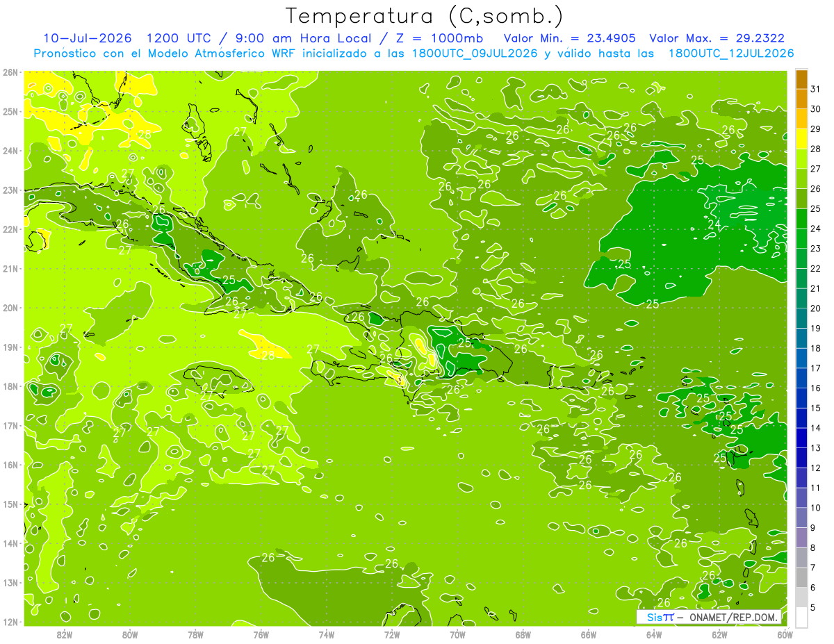Click legend value 7 on the color scale
This screenshot has width=834, height=644.
pos(813,568)
